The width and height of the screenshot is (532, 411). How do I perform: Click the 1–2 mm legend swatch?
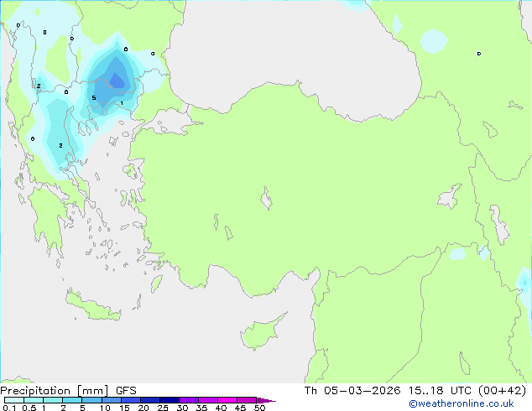click(x=53, y=400)
